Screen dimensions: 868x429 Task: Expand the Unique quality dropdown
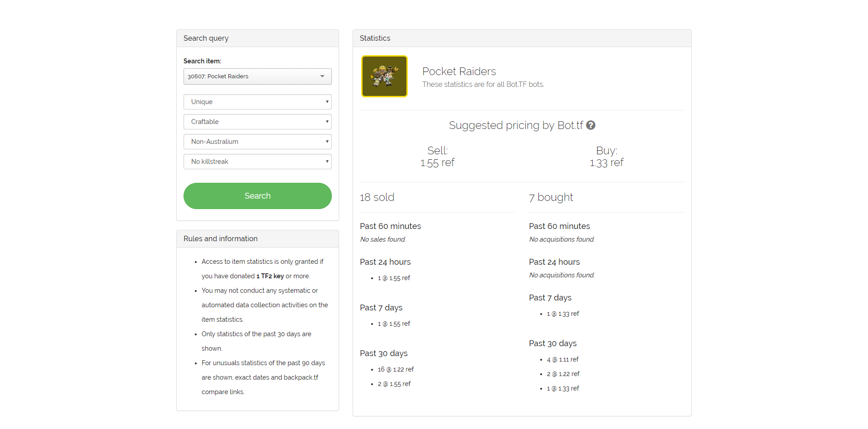coord(258,102)
